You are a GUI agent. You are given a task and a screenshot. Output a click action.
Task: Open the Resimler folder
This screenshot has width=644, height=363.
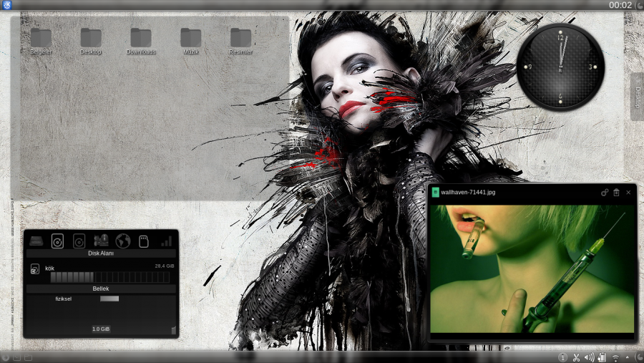(241, 41)
